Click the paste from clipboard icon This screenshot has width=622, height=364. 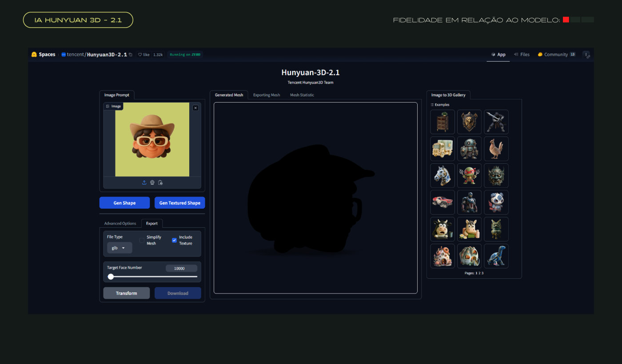[x=160, y=182]
